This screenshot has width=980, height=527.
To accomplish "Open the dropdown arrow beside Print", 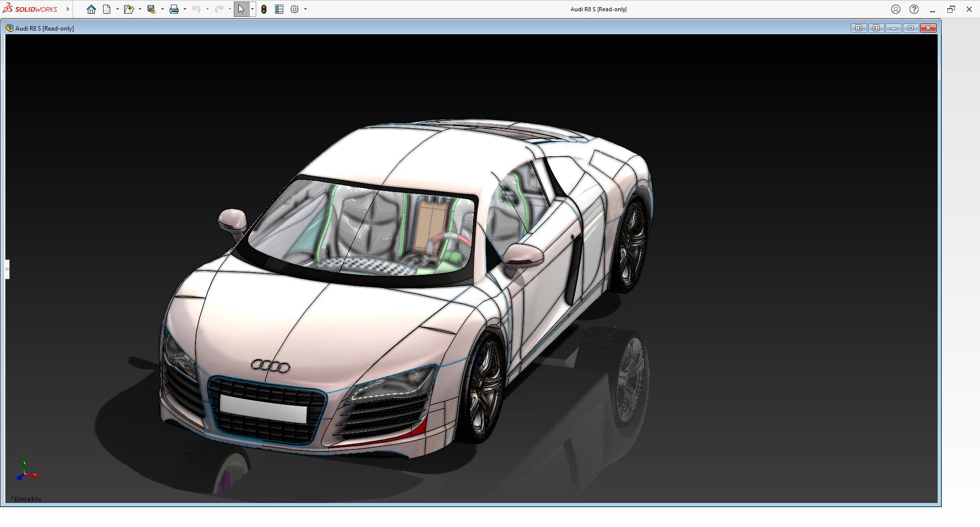I will (x=185, y=9).
